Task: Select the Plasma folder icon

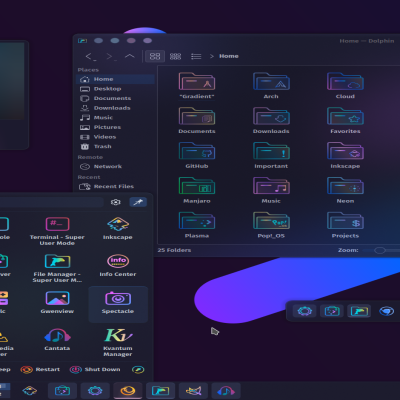Action: click(x=197, y=221)
